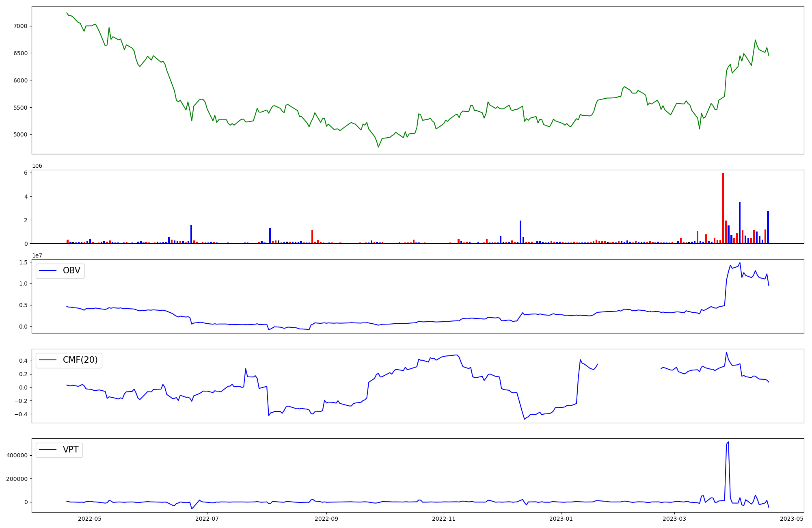
Task: Click the VPT legend entry
Action: tap(71, 450)
